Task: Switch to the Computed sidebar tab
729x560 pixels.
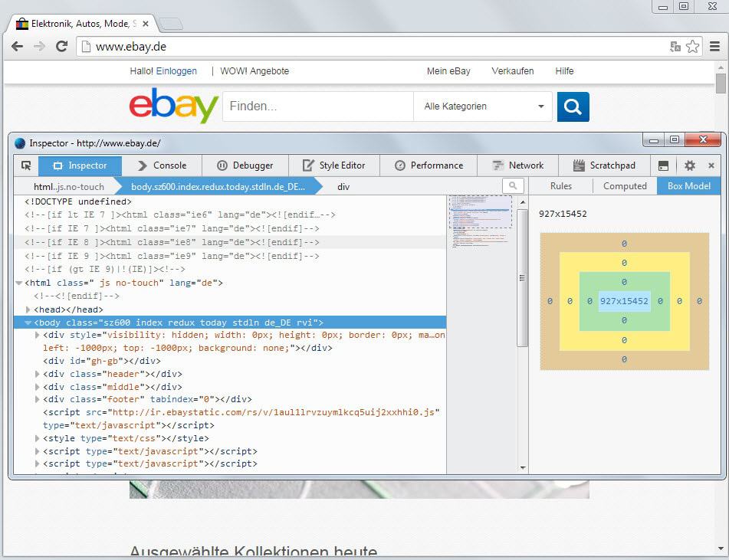Action: (x=625, y=186)
